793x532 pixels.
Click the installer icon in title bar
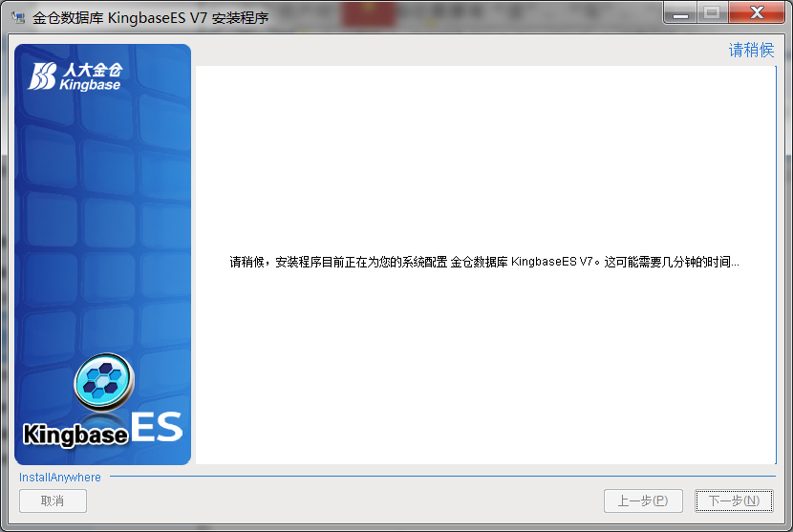pyautogui.click(x=19, y=18)
